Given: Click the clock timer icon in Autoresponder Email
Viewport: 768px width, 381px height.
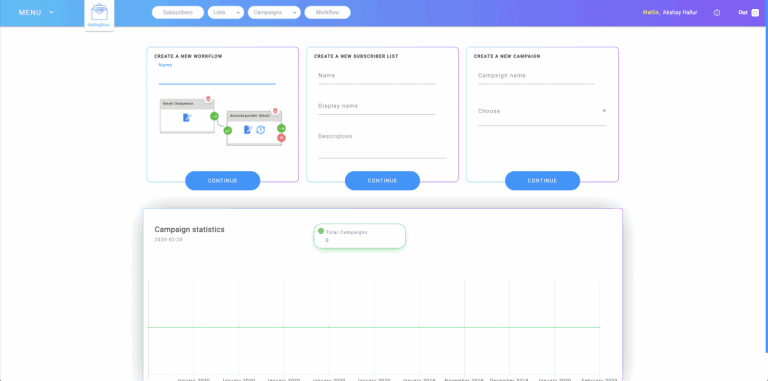Looking at the screenshot, I should [x=261, y=130].
